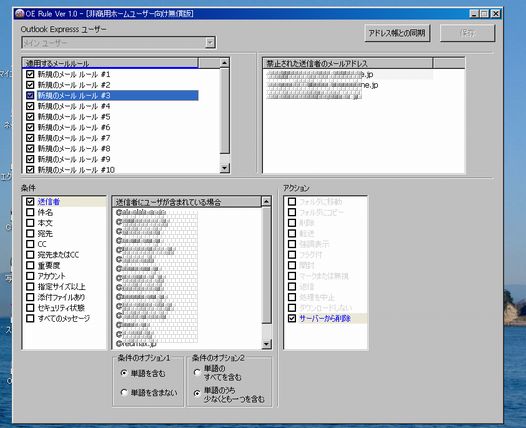Image resolution: width=526 pixels, height=428 pixels.
Task: Enable 添付ファイルあり condition
Action: point(30,297)
